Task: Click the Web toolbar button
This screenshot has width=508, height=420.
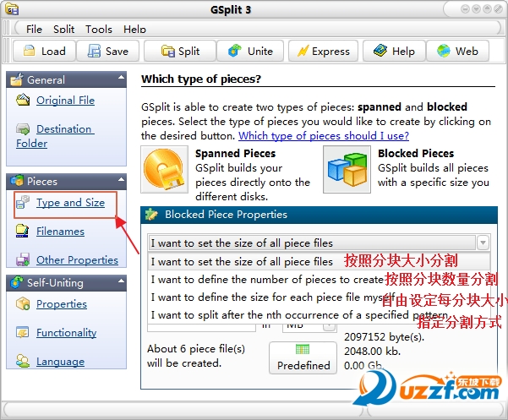Action: coord(457,51)
